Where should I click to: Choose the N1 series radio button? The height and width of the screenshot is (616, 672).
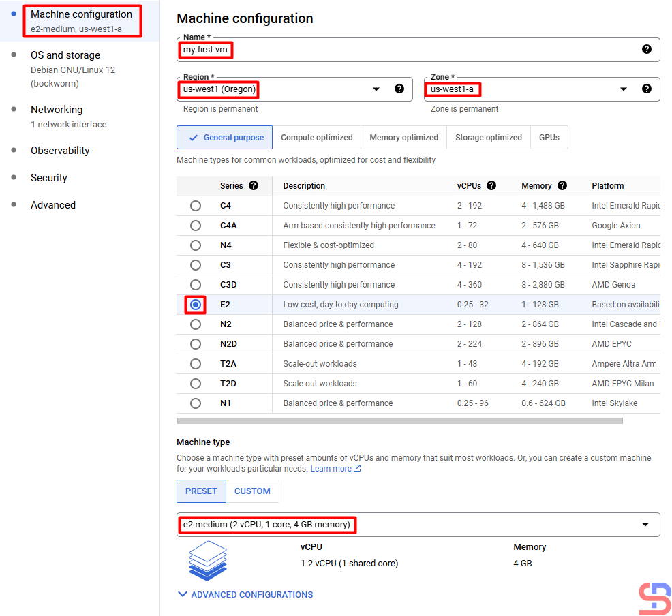click(196, 403)
